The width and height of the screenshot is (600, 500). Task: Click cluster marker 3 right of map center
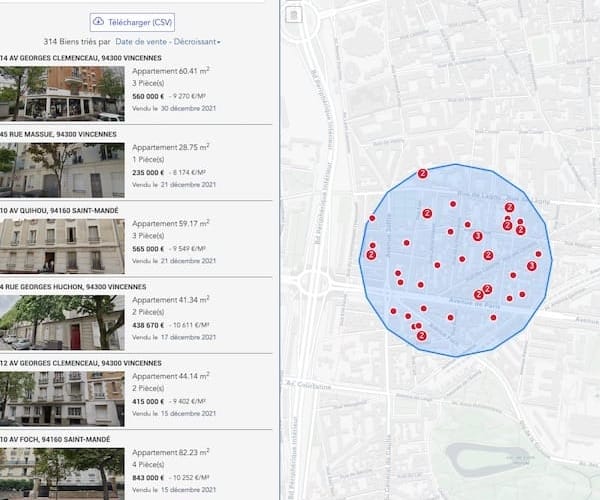click(x=478, y=236)
